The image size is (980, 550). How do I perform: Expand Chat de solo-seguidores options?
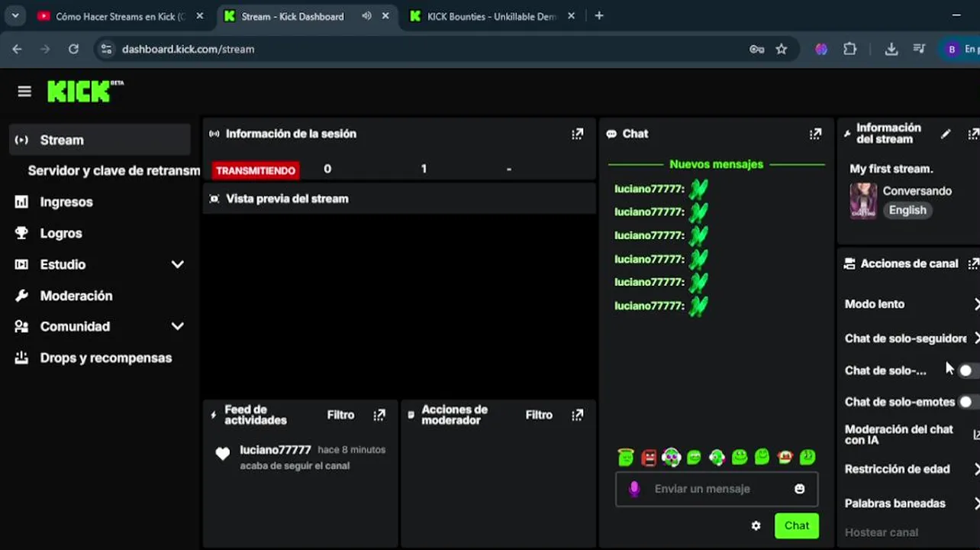click(976, 338)
